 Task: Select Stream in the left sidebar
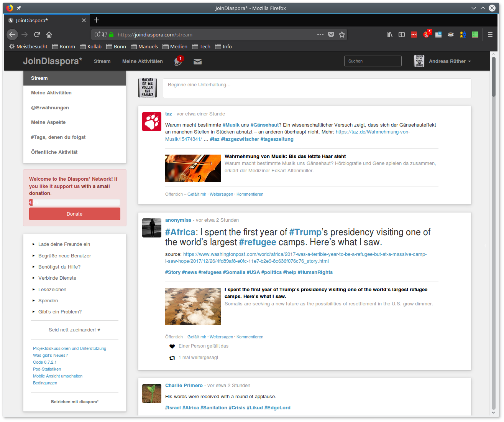pyautogui.click(x=75, y=78)
